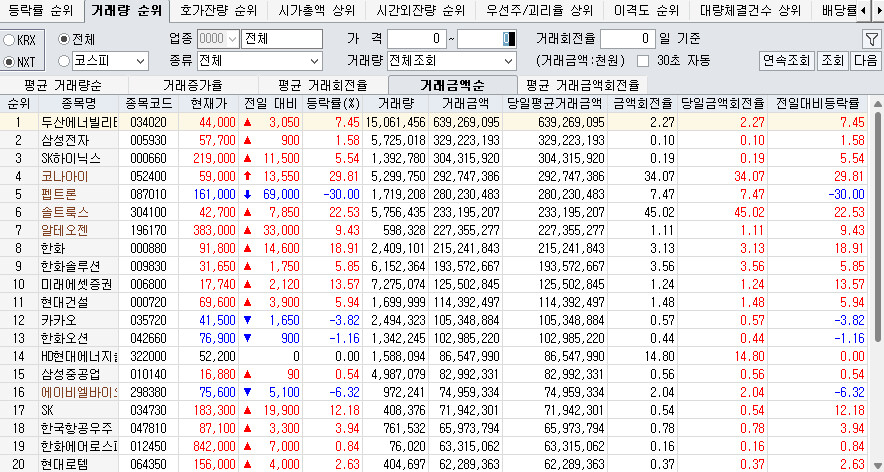Switch to 호가잔량 순위 tab
The height and width of the screenshot is (472, 884).
click(x=218, y=11)
